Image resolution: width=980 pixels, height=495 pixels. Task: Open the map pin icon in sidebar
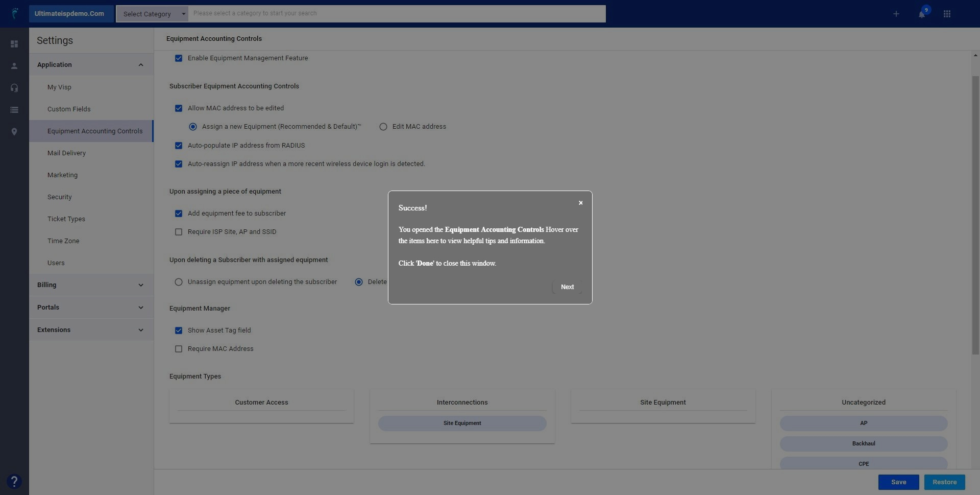click(x=14, y=132)
